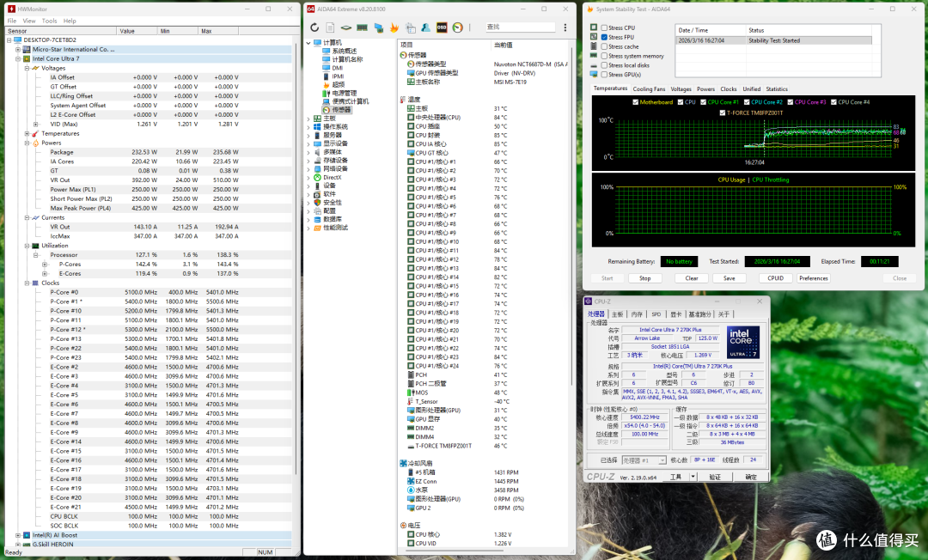Open the three-dot menu in AIDA64 Extreme
The height and width of the screenshot is (560, 928).
pos(565,27)
